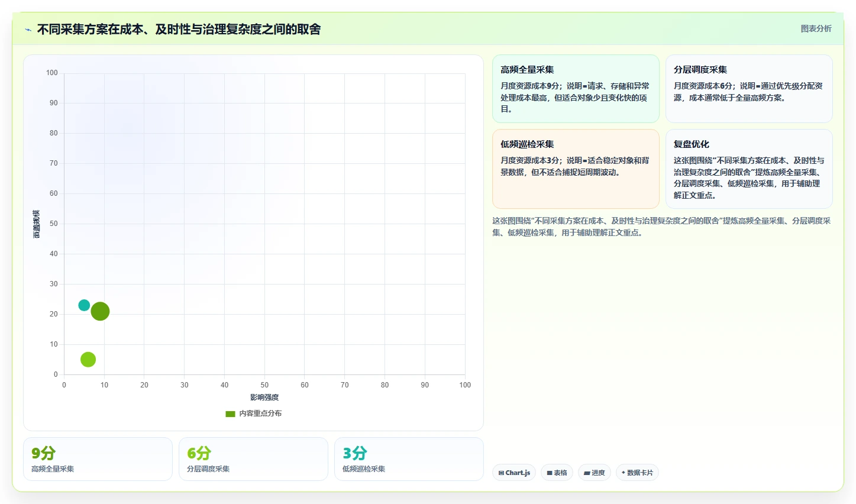856x504 pixels.
Task: Click the light green bubble near value 5
Action: click(88, 360)
